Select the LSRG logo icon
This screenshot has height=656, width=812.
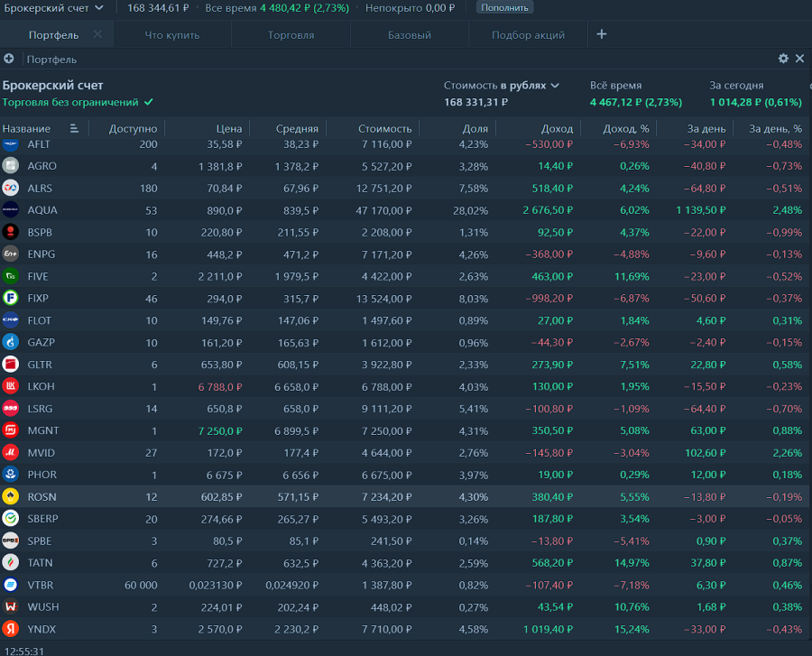tap(10, 408)
